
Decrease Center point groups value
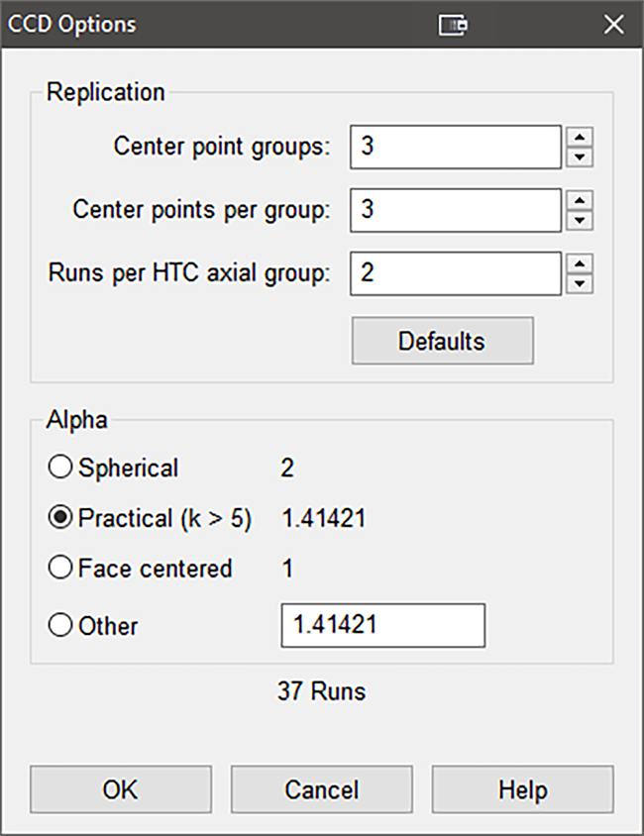[582, 157]
